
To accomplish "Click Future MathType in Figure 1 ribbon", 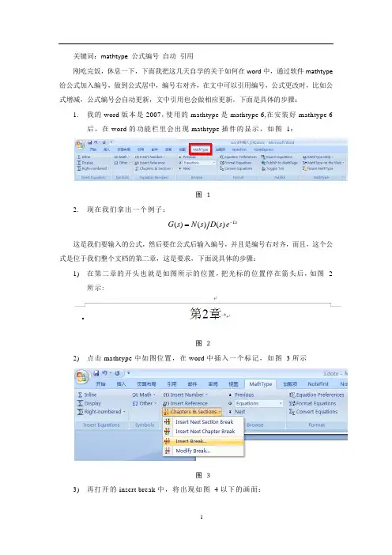I will click(318, 169).
